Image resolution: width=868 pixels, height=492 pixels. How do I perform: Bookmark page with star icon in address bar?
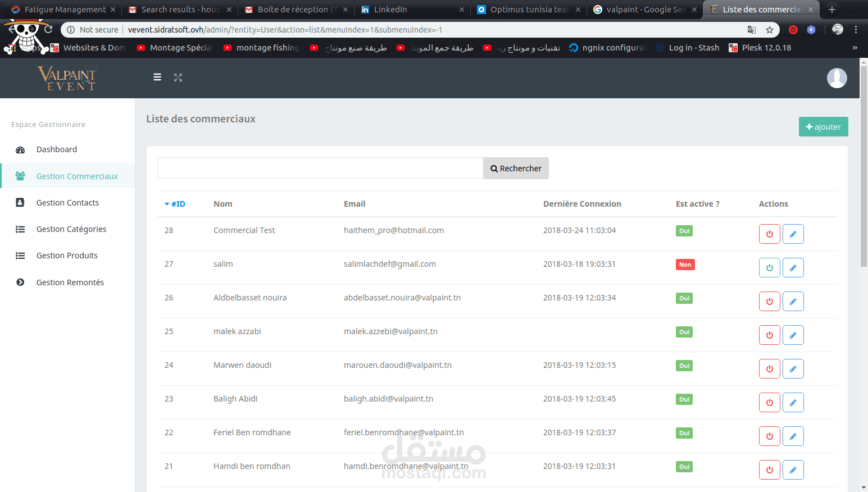[x=770, y=30]
